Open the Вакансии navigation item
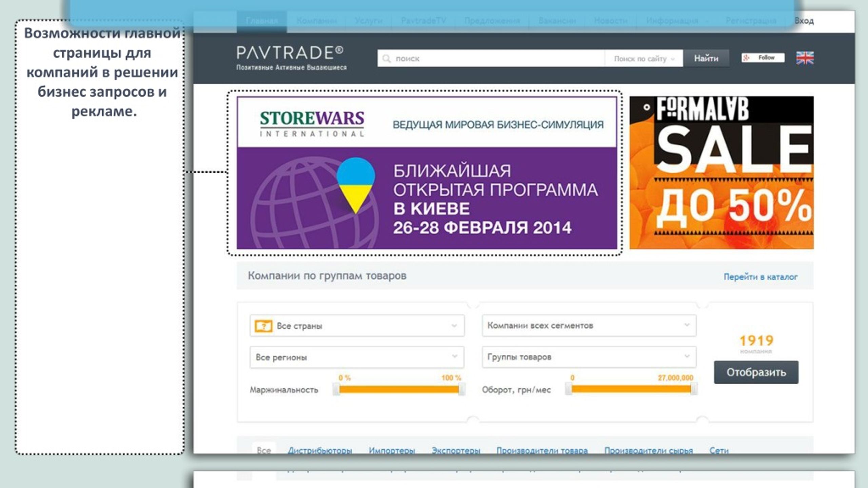The image size is (868, 488). click(x=557, y=21)
